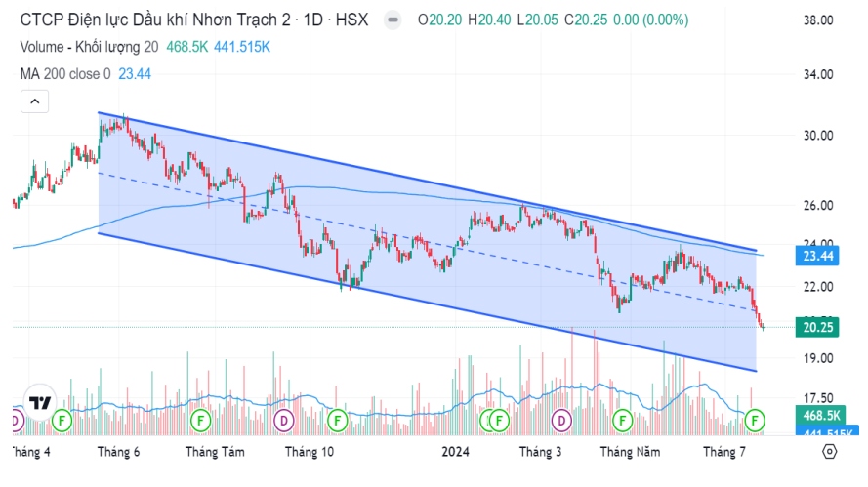
Task: Click the L20.05 low price value
Action: click(538, 20)
